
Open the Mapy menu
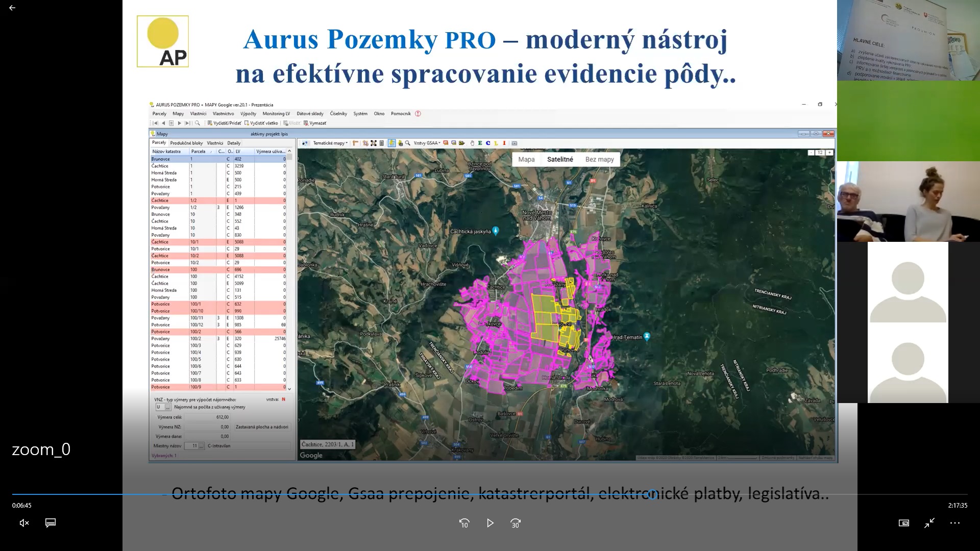coord(178,114)
